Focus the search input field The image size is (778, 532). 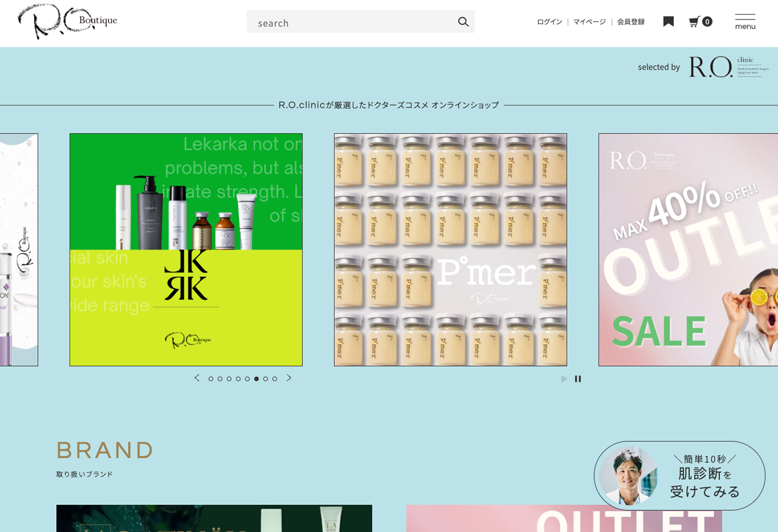[360, 22]
